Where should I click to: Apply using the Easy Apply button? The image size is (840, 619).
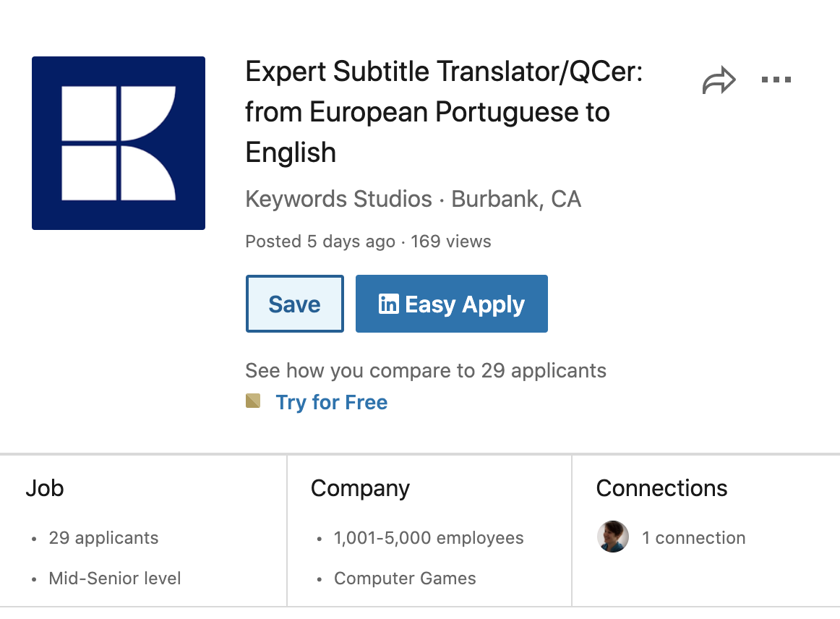[x=452, y=304]
